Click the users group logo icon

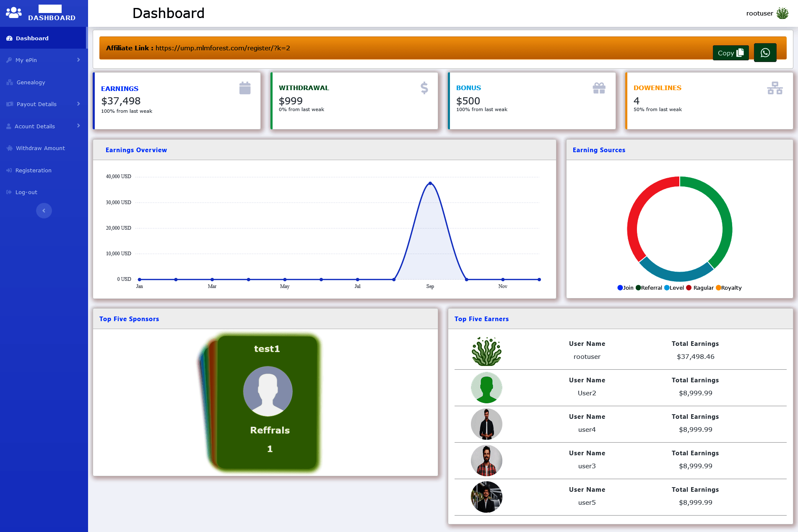pyautogui.click(x=13, y=13)
